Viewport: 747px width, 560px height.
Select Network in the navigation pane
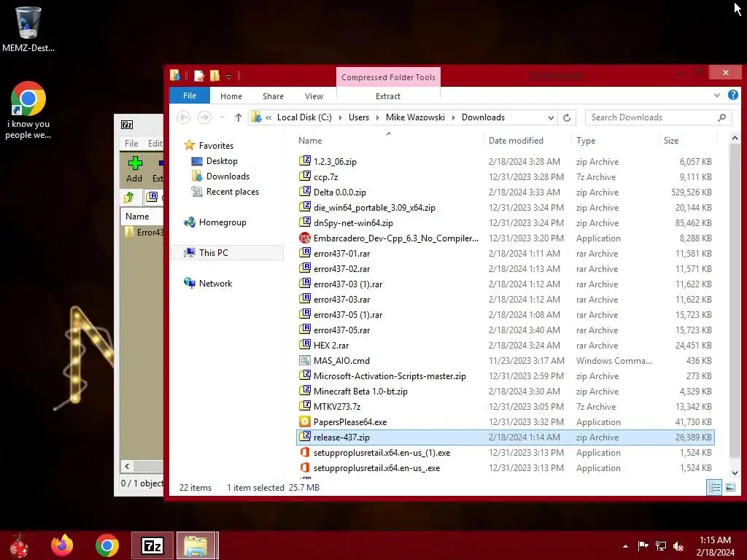pyautogui.click(x=215, y=284)
